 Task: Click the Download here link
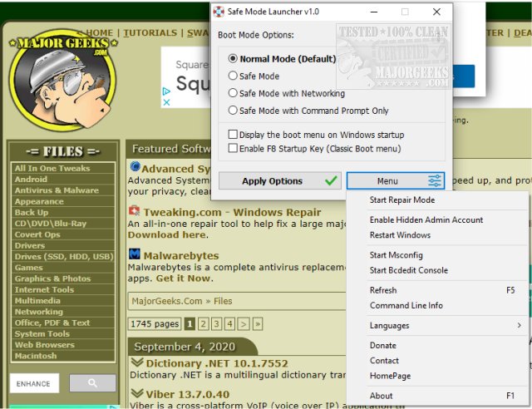(x=166, y=235)
